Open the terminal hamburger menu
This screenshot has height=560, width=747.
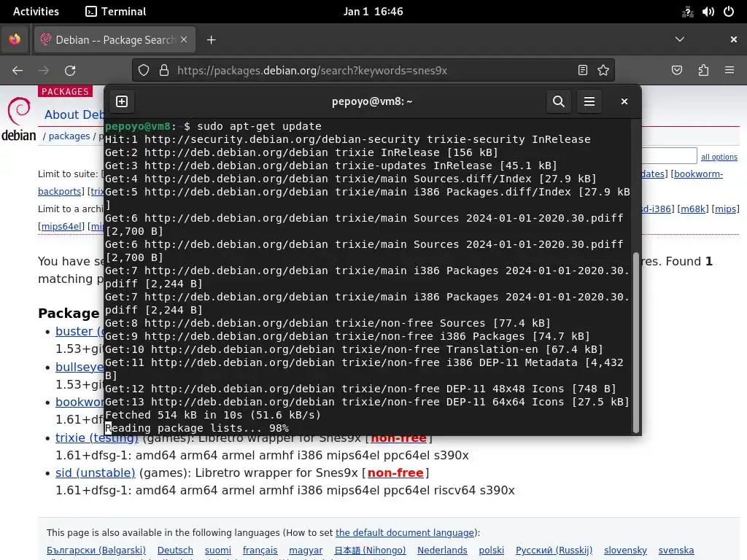coord(589,101)
